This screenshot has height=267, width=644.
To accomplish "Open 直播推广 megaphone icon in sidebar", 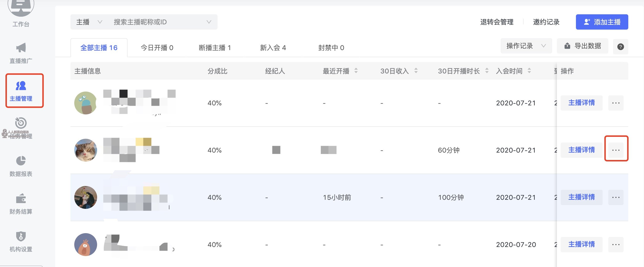I will (x=21, y=48).
